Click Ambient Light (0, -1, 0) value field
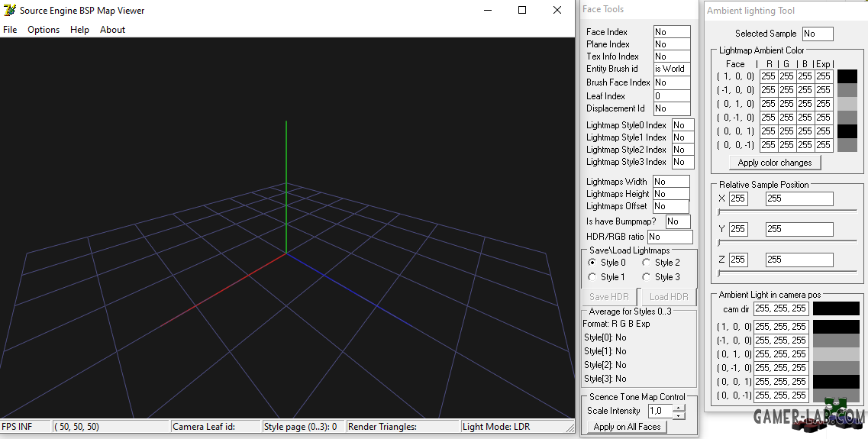868x439 pixels. 781,368
